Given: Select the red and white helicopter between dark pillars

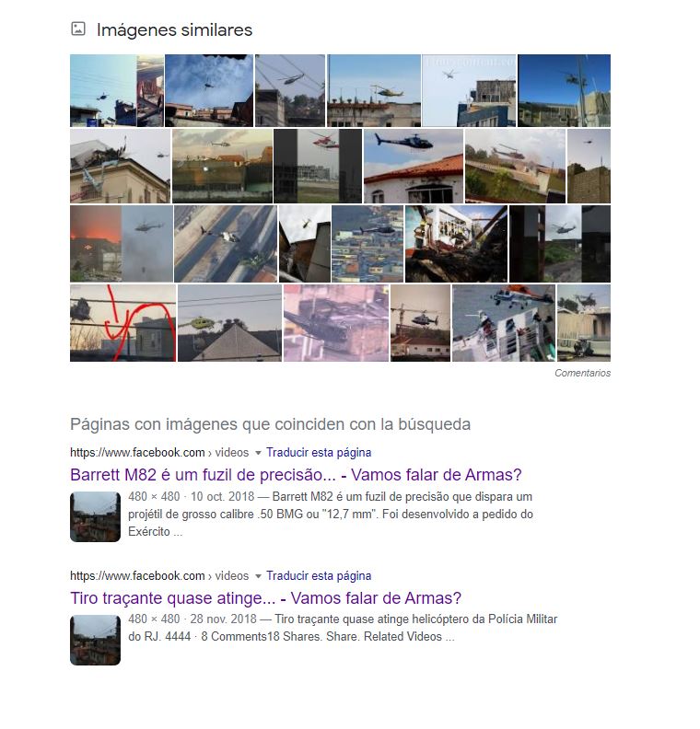Looking at the screenshot, I should (x=318, y=166).
